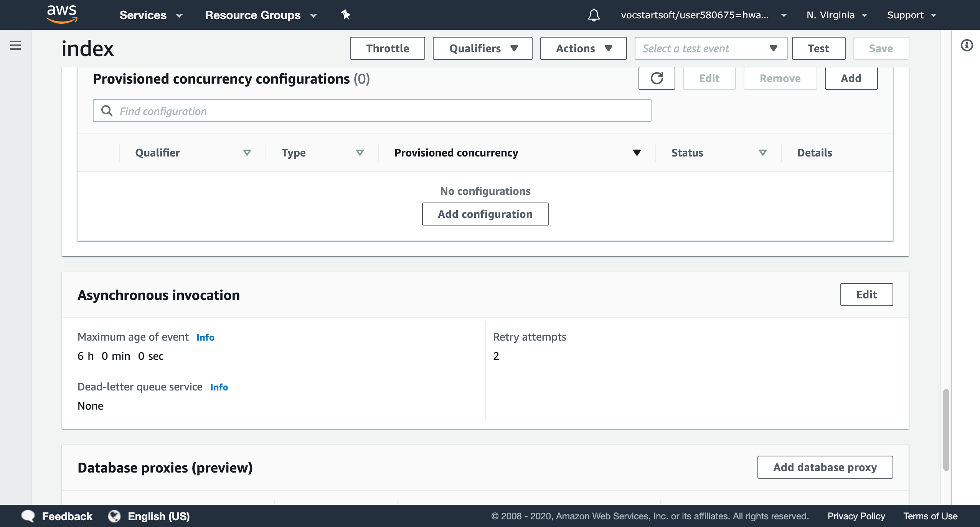Click the Throttle button
980x527 pixels.
(387, 48)
